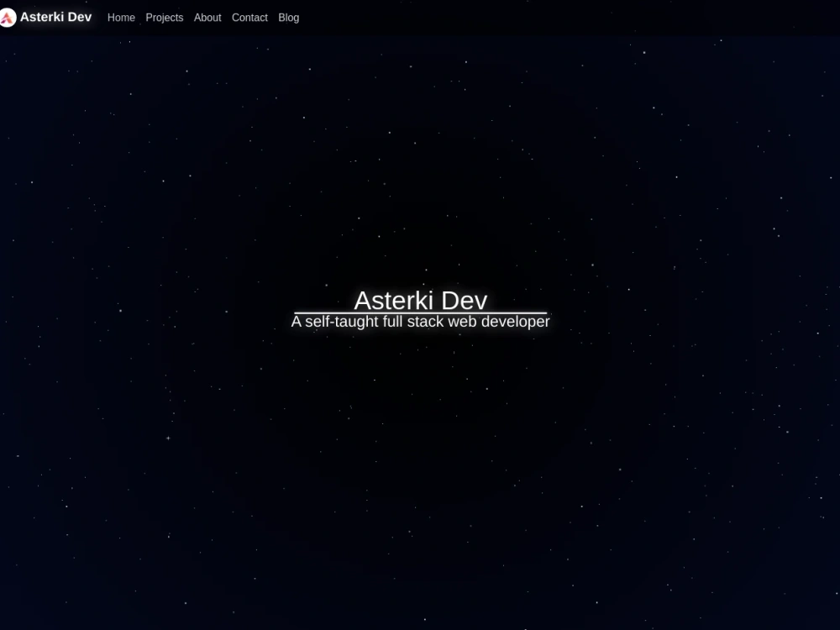840x630 pixels.
Task: Click the Asterki Dev logo icon
Action: (x=8, y=18)
